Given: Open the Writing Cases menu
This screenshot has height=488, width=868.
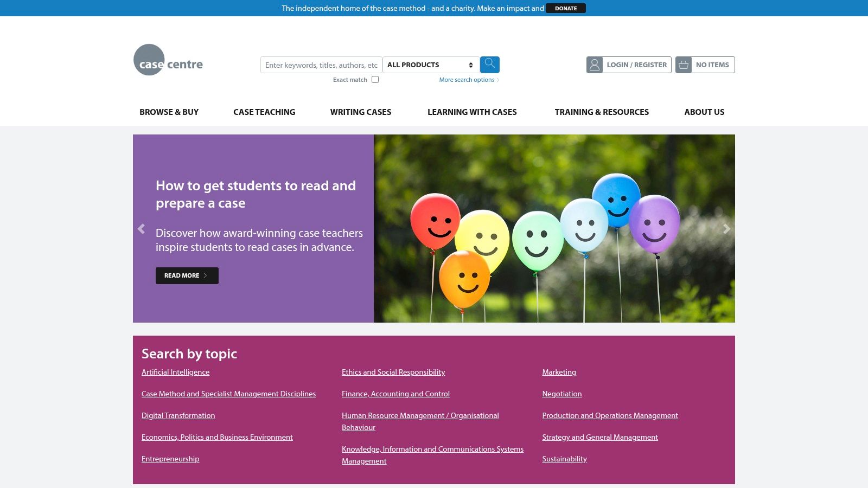Looking at the screenshot, I should [361, 112].
